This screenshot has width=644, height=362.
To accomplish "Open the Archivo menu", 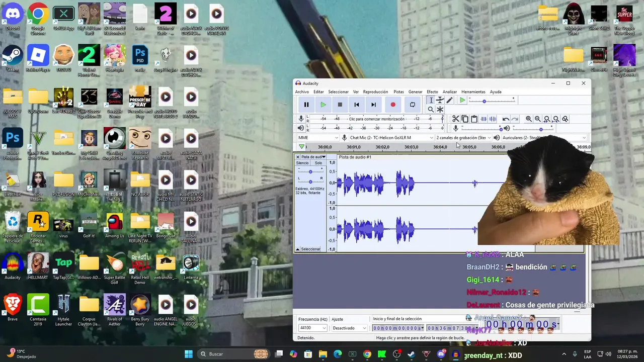I will tap(302, 92).
